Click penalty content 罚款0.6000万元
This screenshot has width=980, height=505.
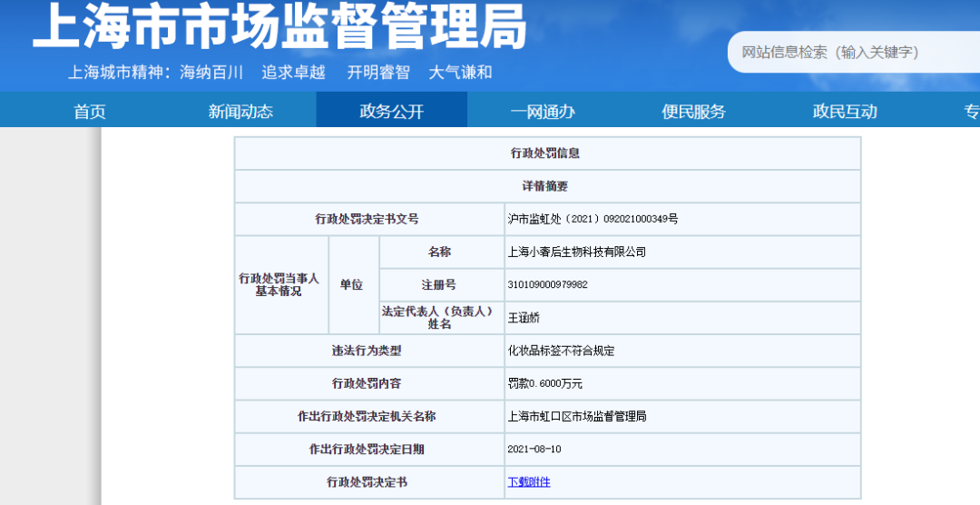click(x=545, y=383)
